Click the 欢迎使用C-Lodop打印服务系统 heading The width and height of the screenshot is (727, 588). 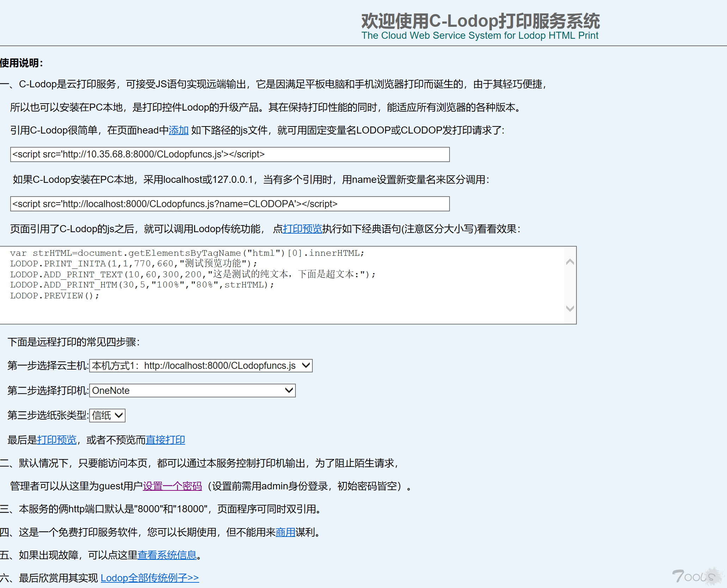(481, 21)
